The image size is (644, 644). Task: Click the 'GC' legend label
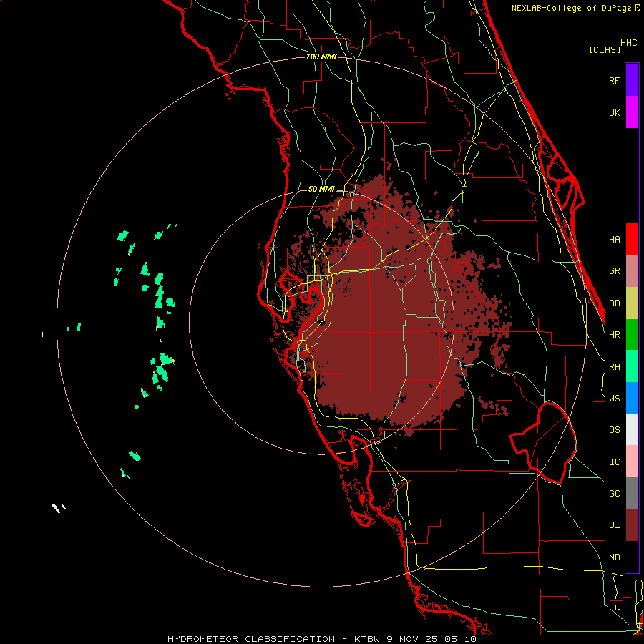615,494
